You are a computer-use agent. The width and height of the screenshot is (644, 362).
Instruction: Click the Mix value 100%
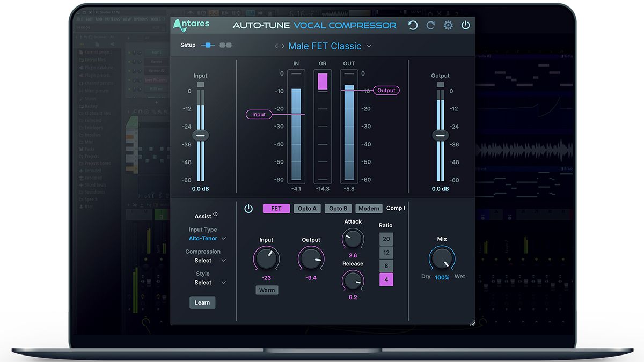point(442,277)
